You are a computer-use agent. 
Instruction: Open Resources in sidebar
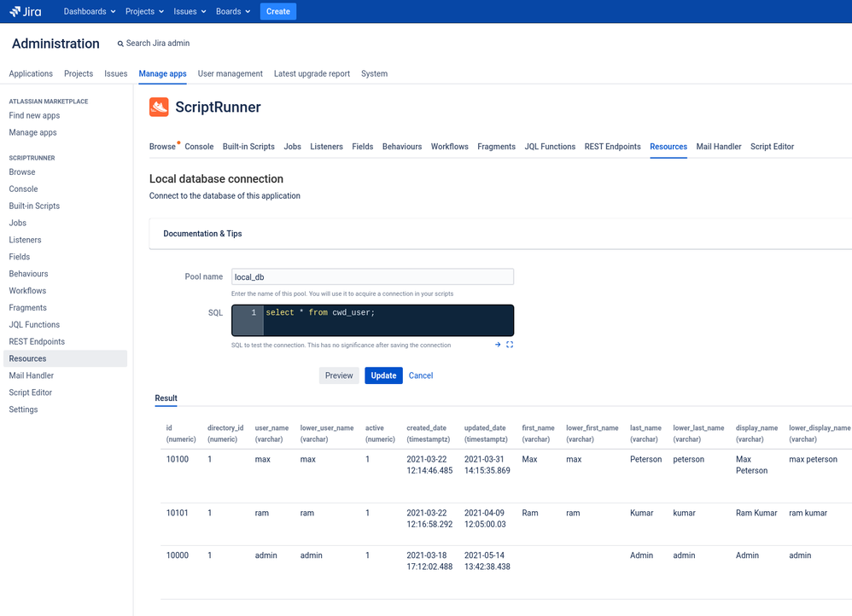pyautogui.click(x=65, y=358)
